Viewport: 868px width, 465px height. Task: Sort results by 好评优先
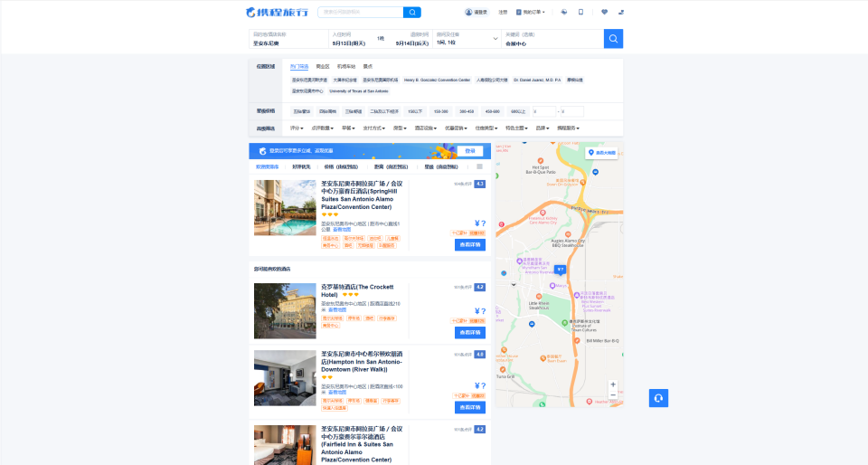[x=301, y=166]
